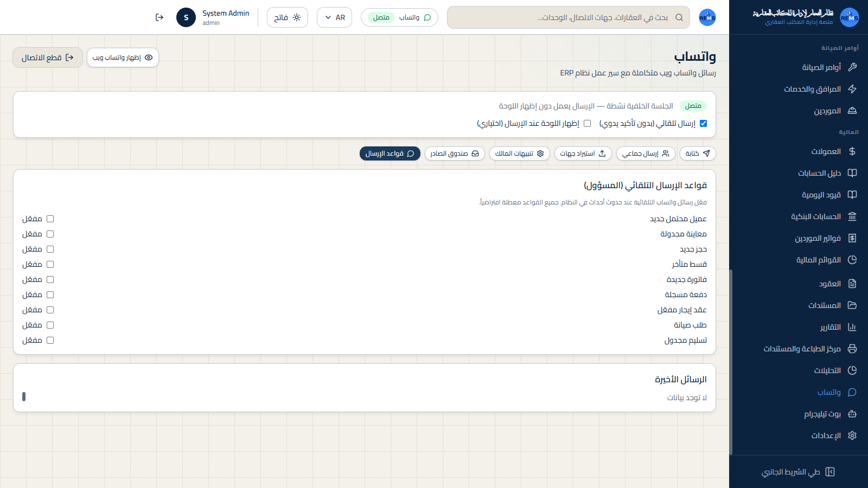This screenshot has height=488, width=868.
Task: Switch to تنبيهات المالك tab
Action: point(520,153)
